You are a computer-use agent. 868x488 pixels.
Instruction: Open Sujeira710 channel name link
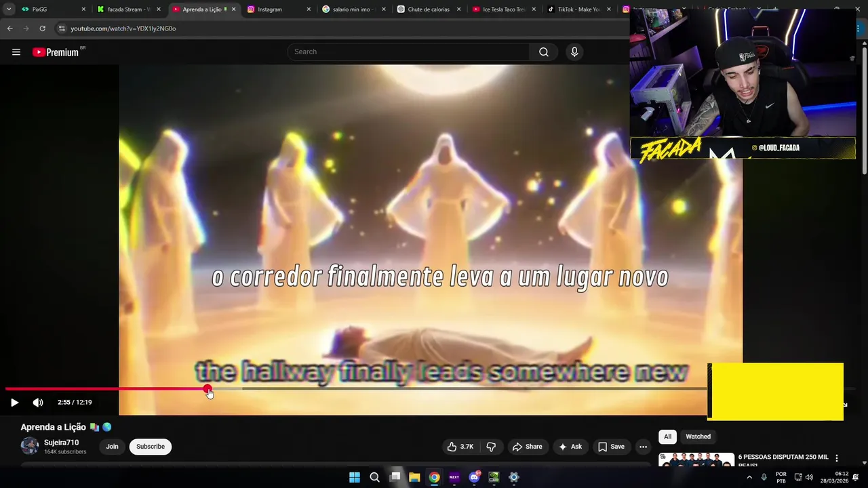(x=62, y=443)
